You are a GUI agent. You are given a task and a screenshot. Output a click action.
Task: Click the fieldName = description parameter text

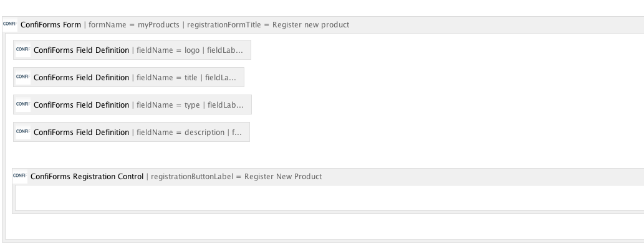(180, 133)
